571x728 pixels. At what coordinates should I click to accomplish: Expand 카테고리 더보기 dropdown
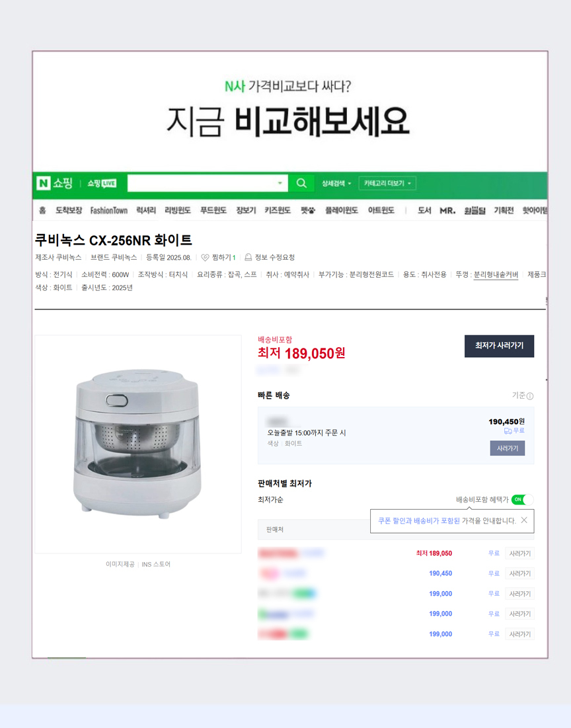coord(387,183)
